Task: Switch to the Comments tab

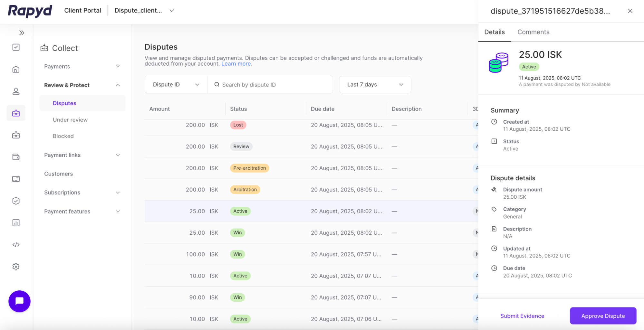Action: click(x=533, y=32)
